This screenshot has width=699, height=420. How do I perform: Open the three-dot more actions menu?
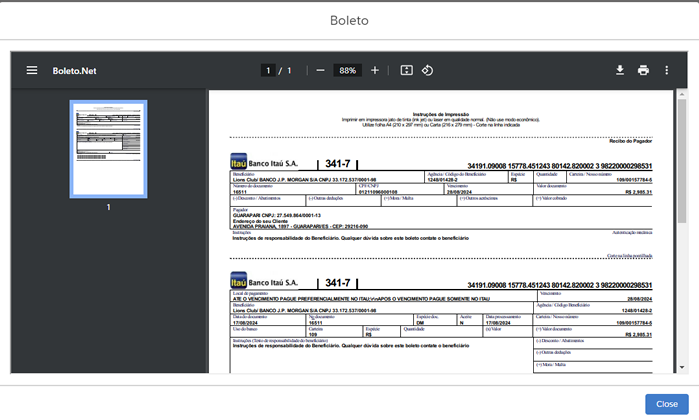pos(667,71)
